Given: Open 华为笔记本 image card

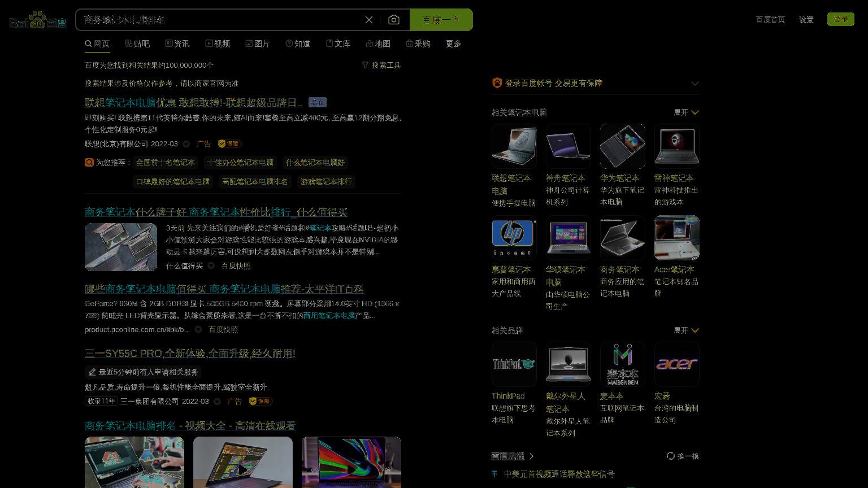Looking at the screenshot, I should (623, 146).
